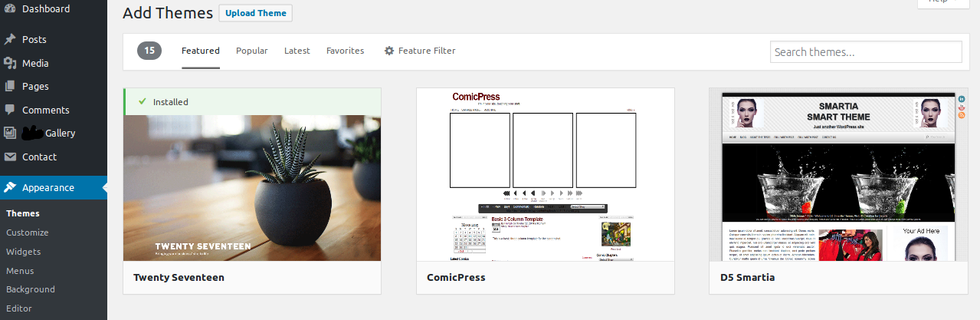Image resolution: width=980 pixels, height=320 pixels.
Task: Click the Comments speech bubble icon
Action: pos(10,110)
